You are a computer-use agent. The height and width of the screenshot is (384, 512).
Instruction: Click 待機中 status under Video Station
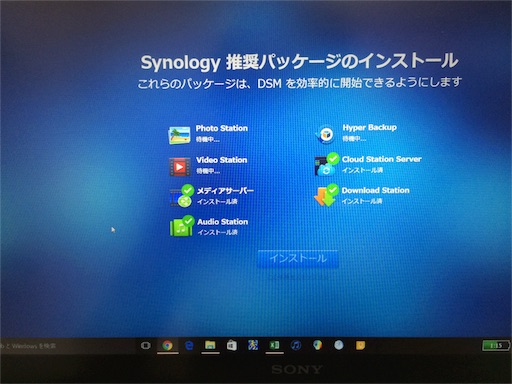click(208, 171)
